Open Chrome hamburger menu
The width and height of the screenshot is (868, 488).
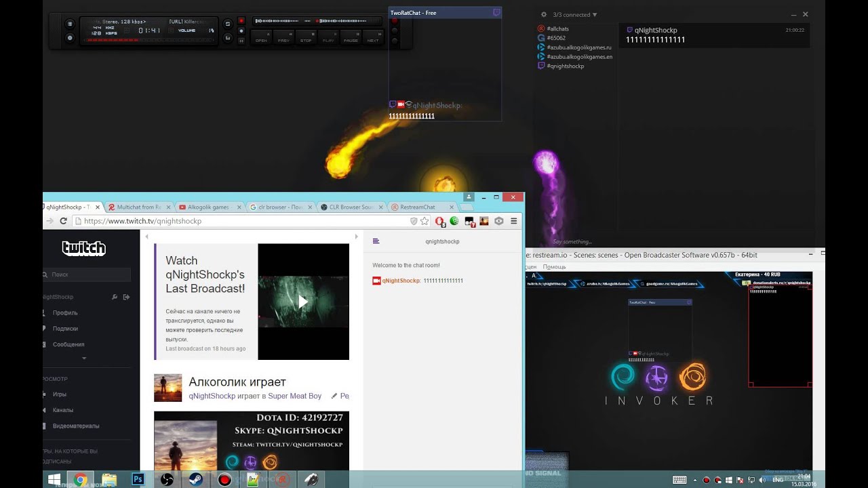tap(514, 221)
